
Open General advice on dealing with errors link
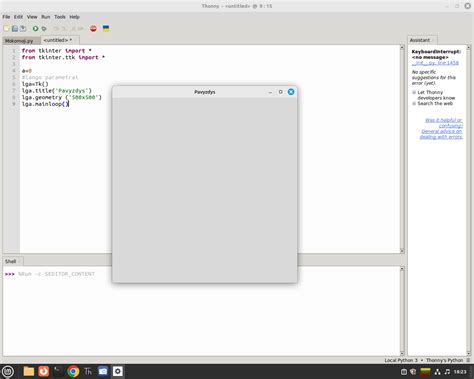tap(441, 134)
